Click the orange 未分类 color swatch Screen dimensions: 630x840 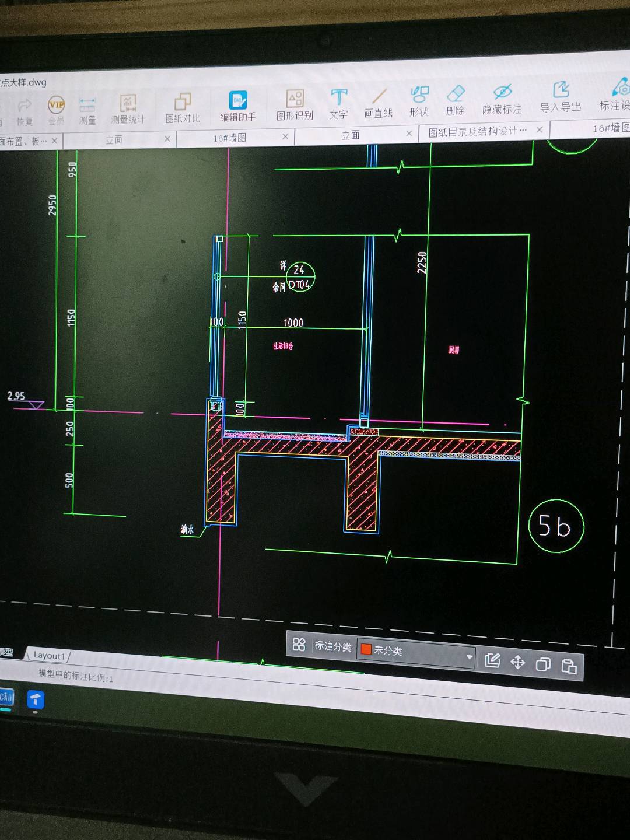(366, 649)
